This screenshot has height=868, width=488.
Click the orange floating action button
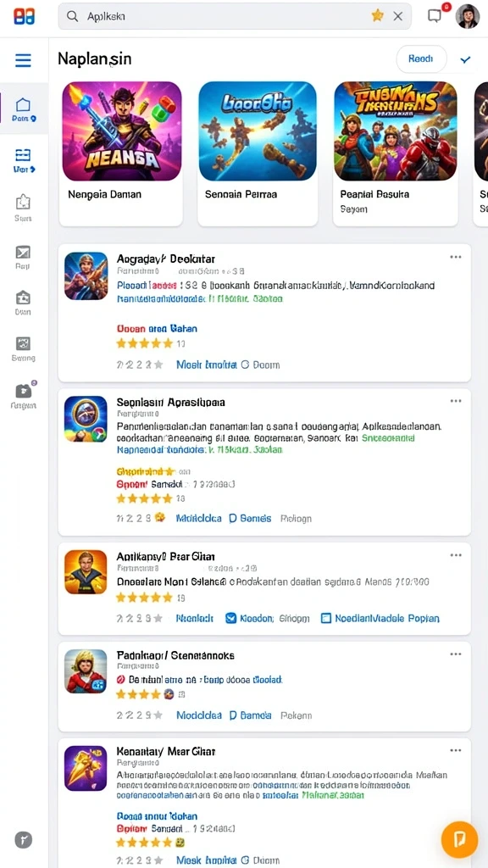click(x=459, y=840)
